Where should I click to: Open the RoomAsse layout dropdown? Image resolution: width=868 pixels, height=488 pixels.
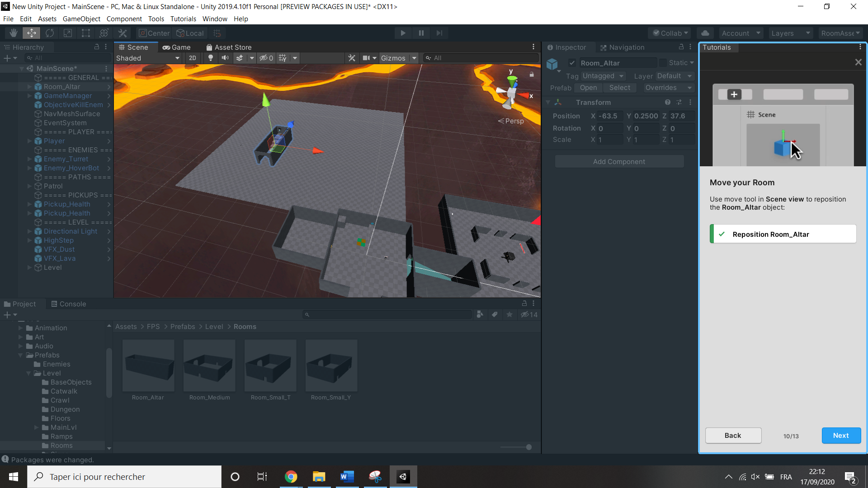coord(841,33)
